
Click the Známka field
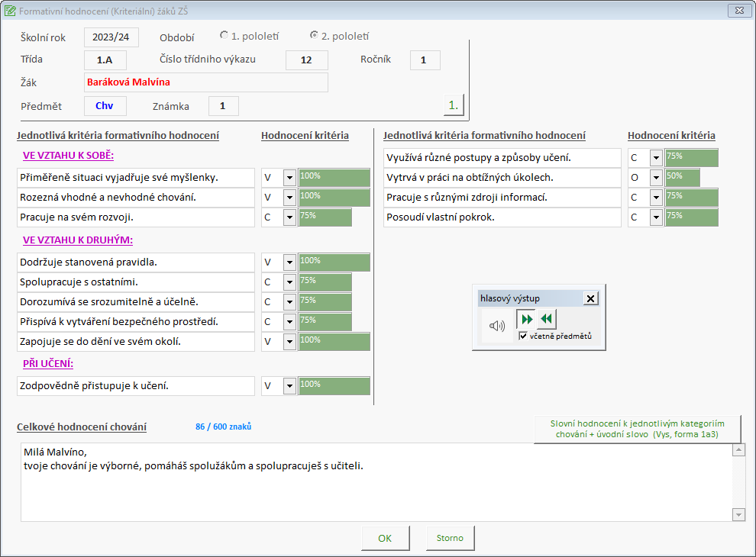coord(223,106)
